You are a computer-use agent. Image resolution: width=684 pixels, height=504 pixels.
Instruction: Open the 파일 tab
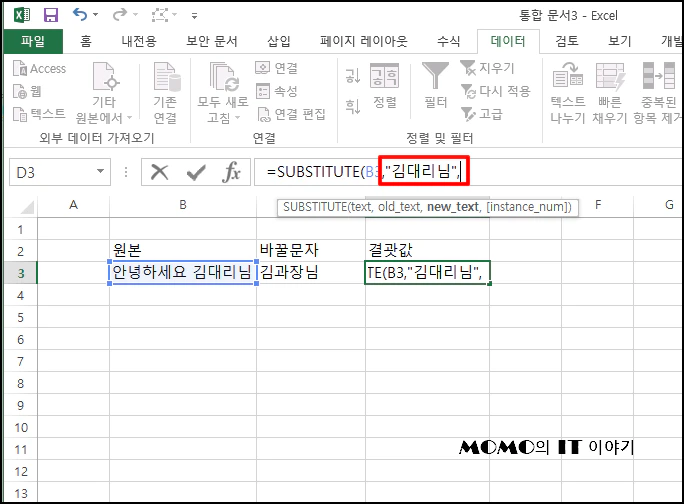33,41
